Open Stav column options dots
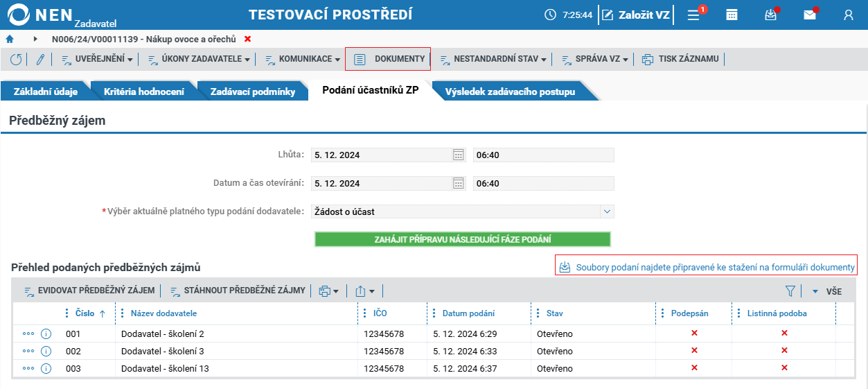The image size is (868, 389). [x=538, y=313]
